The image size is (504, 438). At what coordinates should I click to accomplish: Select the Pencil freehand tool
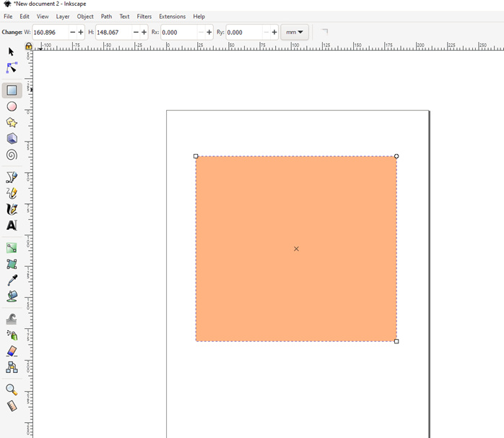pos(12,193)
